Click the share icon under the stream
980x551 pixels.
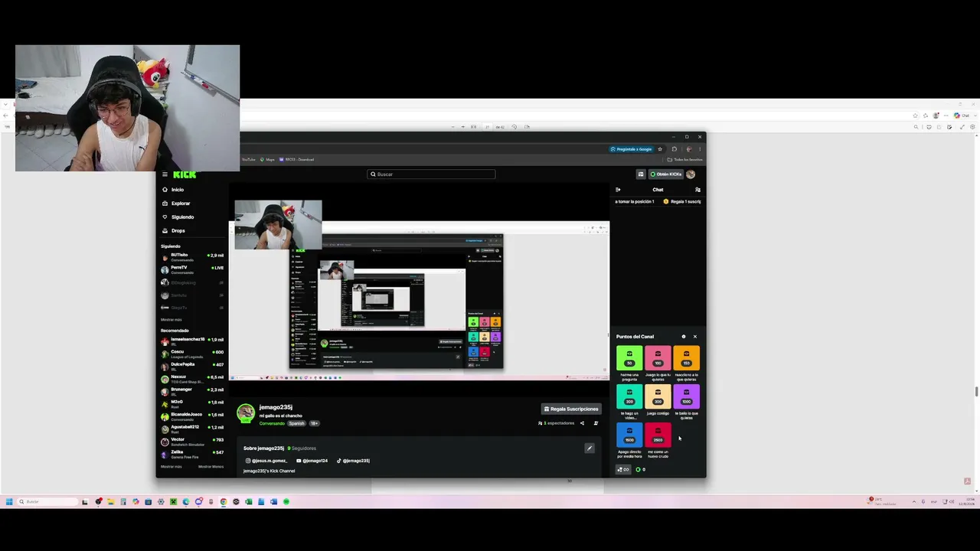pyautogui.click(x=582, y=423)
